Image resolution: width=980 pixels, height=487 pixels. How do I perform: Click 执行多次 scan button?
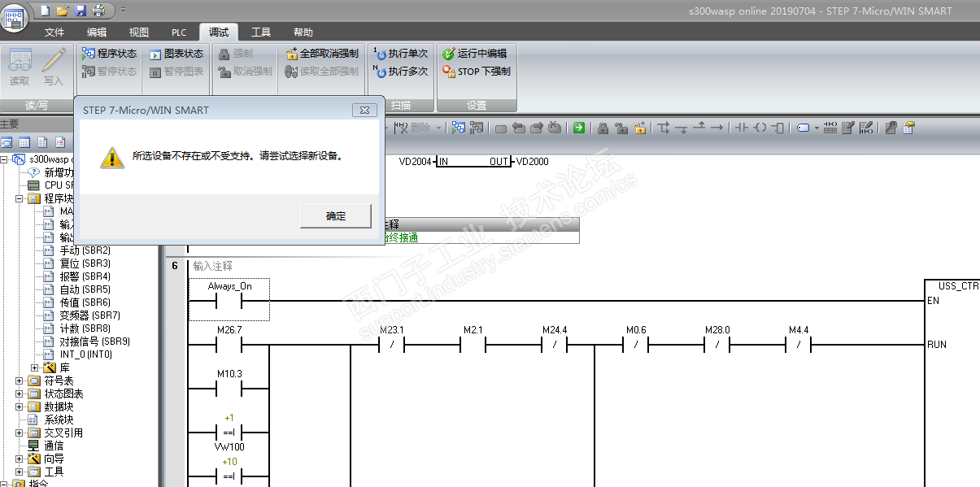pos(400,72)
